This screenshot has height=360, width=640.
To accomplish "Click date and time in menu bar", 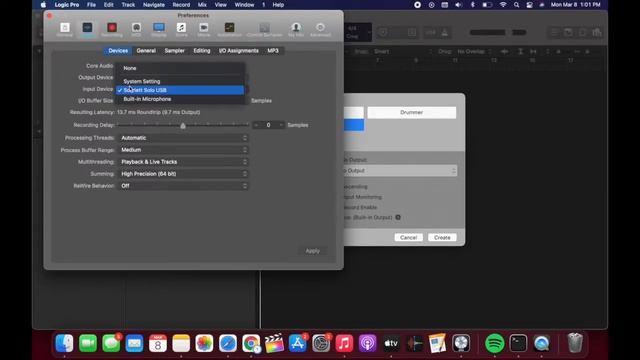I will tap(576, 5).
